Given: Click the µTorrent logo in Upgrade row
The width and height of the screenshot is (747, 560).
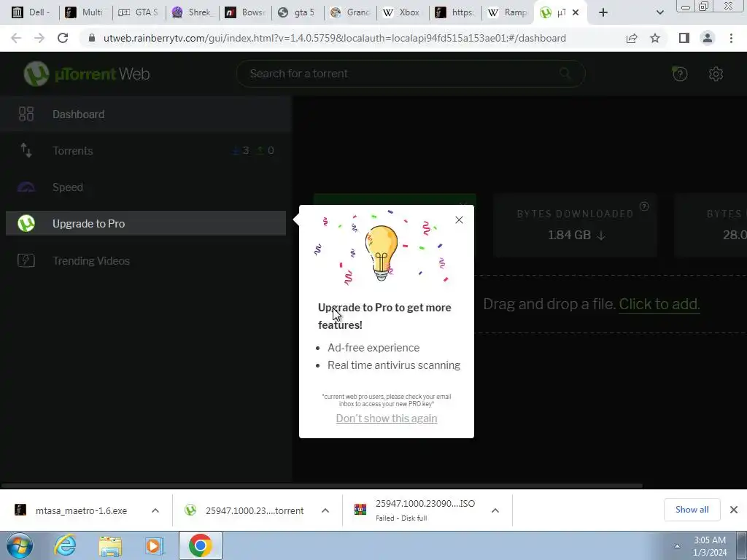Looking at the screenshot, I should (26, 223).
